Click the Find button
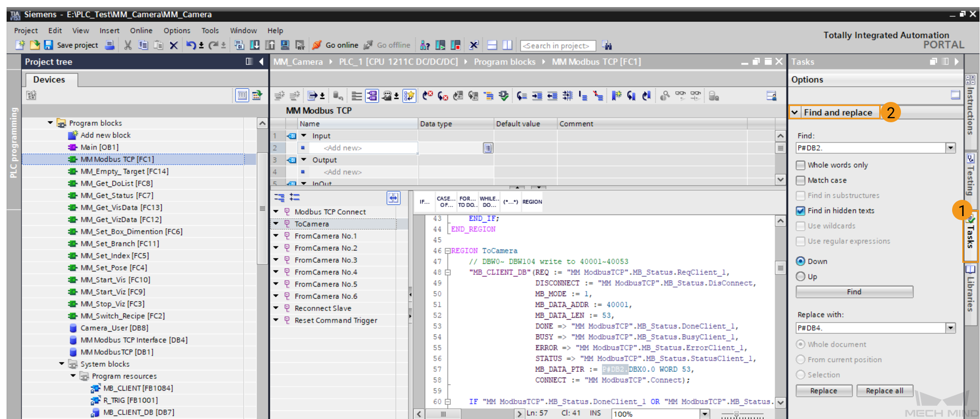The width and height of the screenshot is (980, 419). coord(854,292)
